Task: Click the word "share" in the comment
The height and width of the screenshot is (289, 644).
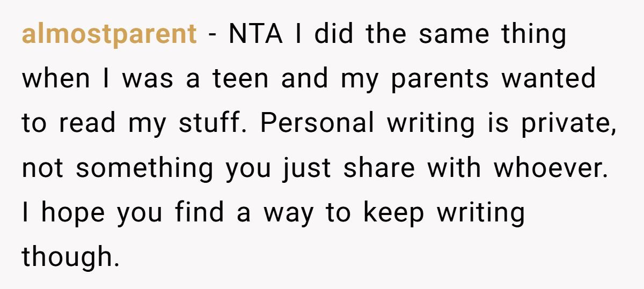Action: tap(379, 168)
